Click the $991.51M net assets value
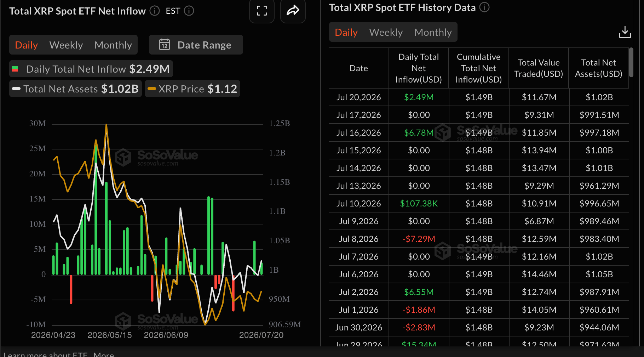Image resolution: width=644 pixels, height=357 pixels. tap(599, 115)
